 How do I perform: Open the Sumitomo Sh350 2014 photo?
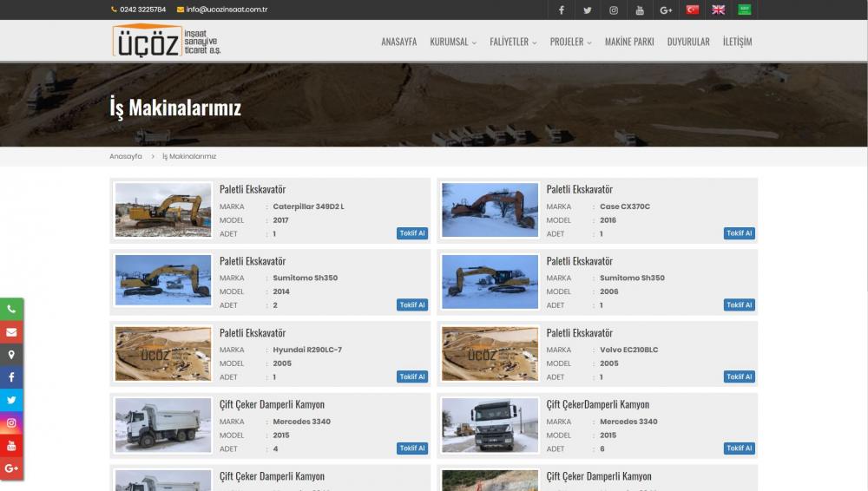tap(163, 280)
